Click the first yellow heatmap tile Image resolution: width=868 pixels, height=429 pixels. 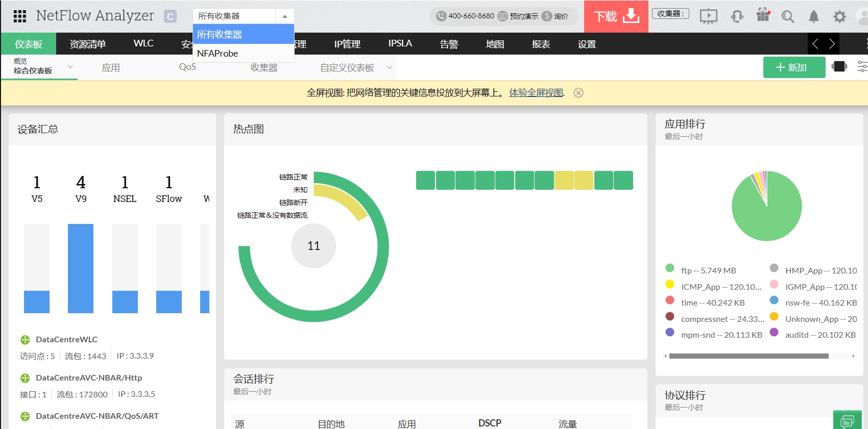(x=564, y=180)
